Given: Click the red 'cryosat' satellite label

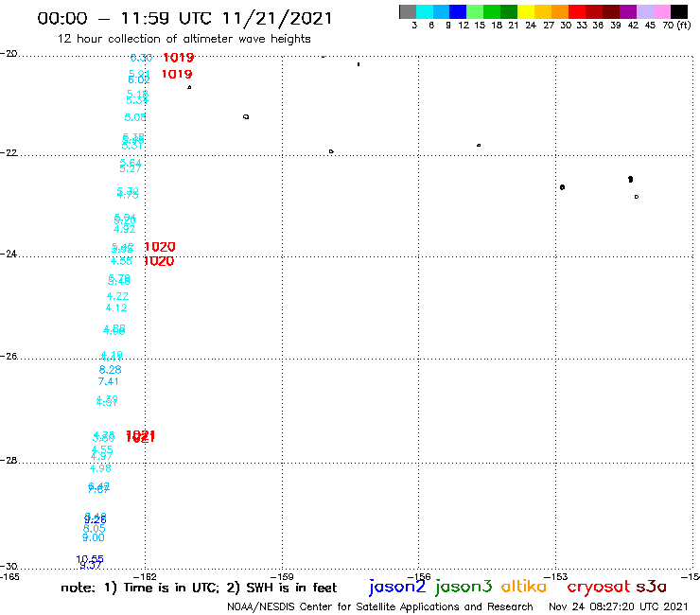Looking at the screenshot, I should pyautogui.click(x=599, y=587).
